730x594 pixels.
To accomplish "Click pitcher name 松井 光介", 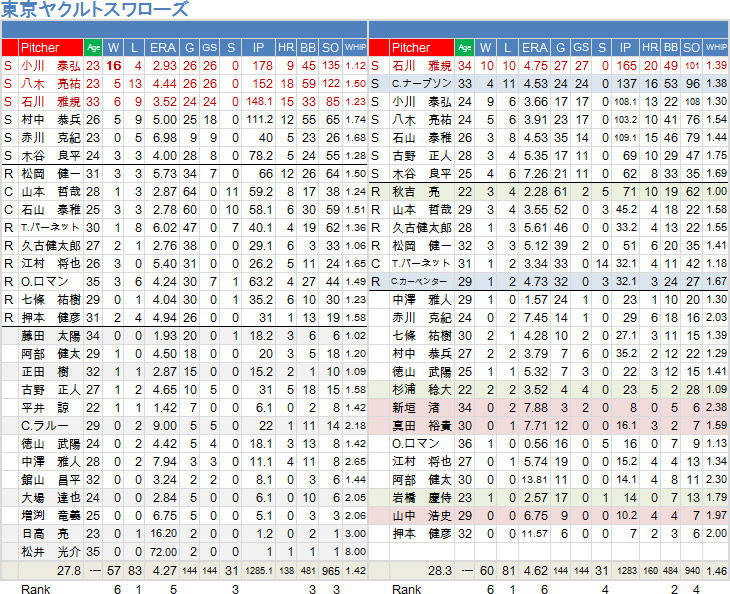I will (x=51, y=553).
